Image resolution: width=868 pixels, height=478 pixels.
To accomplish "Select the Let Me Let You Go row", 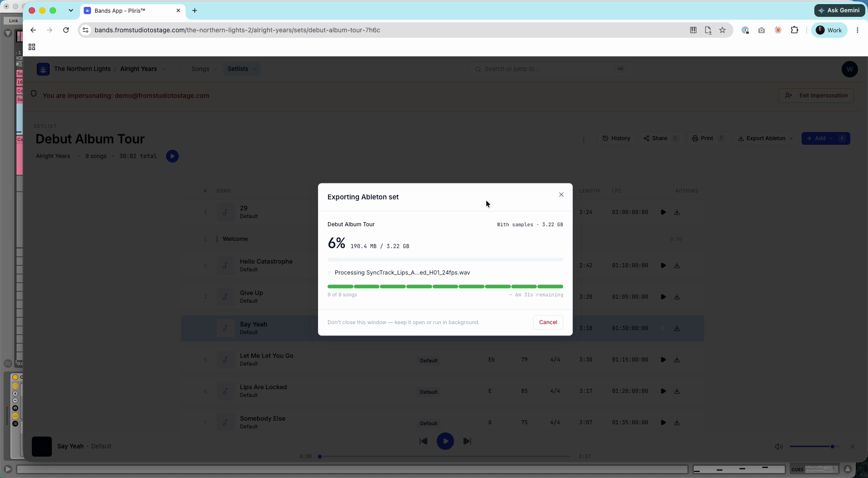I will click(x=443, y=360).
